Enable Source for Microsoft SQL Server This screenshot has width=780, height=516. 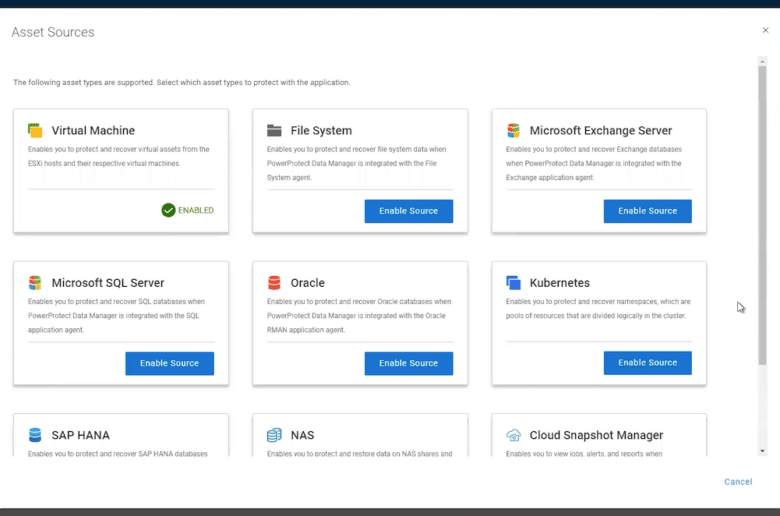coord(169,363)
